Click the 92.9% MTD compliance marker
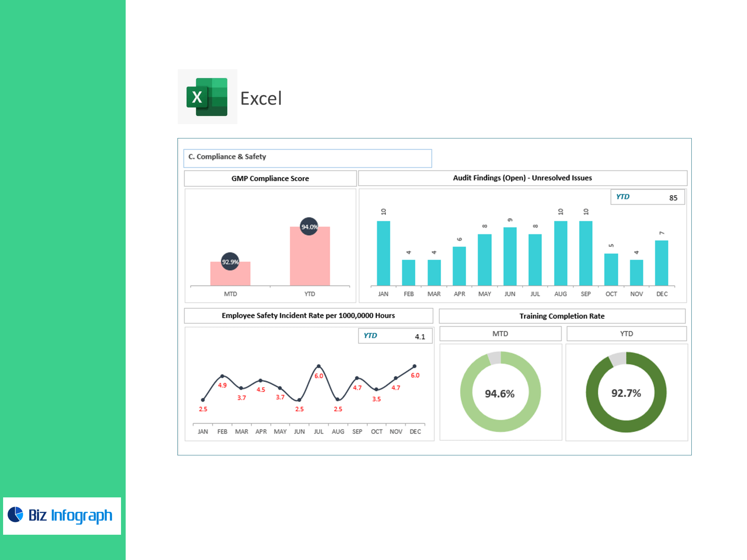 [230, 262]
